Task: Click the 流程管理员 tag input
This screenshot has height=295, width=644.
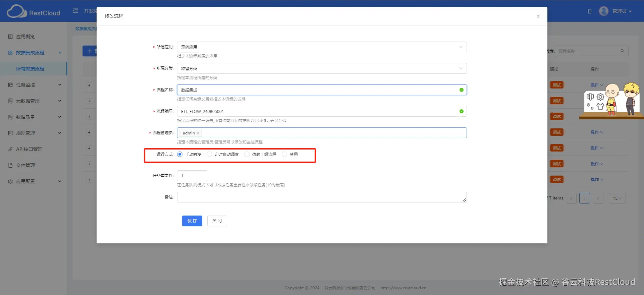Action: pos(322,133)
